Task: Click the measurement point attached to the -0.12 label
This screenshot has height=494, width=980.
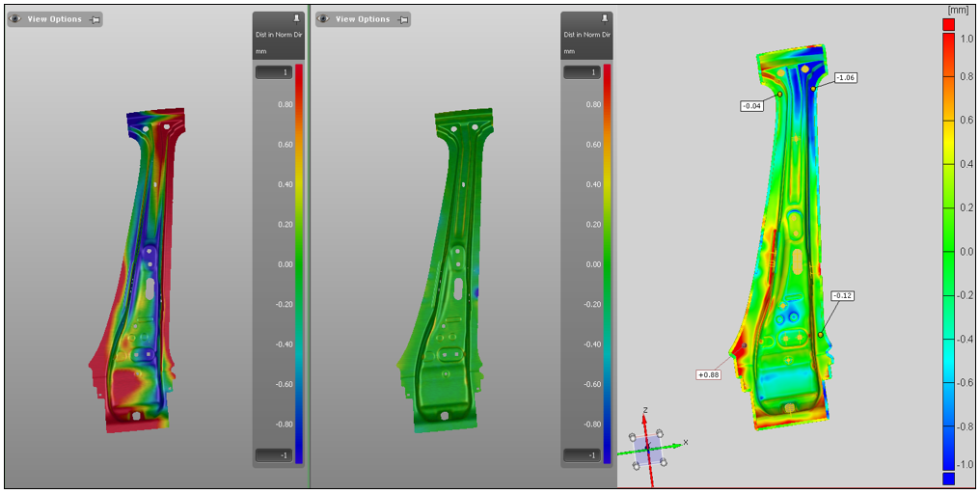Action: (x=821, y=335)
